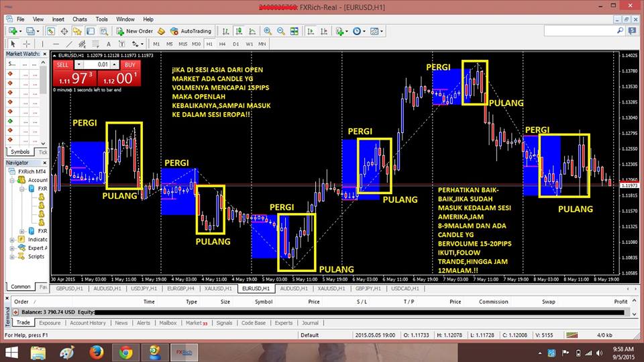Viewport: 644px width, 362px height.
Task: Open Firefox from the Windows taskbar
Action: coord(96,351)
